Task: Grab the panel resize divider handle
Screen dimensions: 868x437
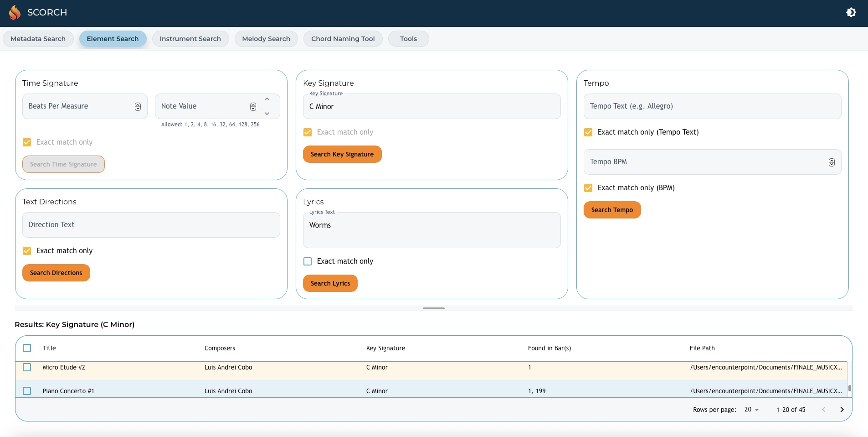Action: pyautogui.click(x=433, y=308)
